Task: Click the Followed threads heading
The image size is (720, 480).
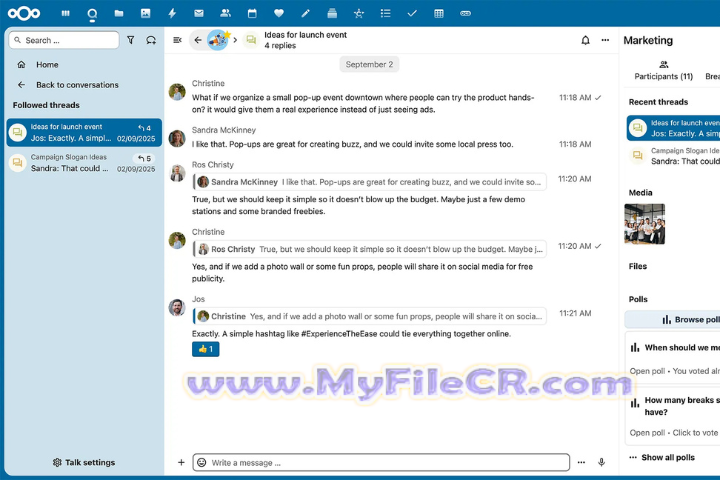Action: [46, 105]
